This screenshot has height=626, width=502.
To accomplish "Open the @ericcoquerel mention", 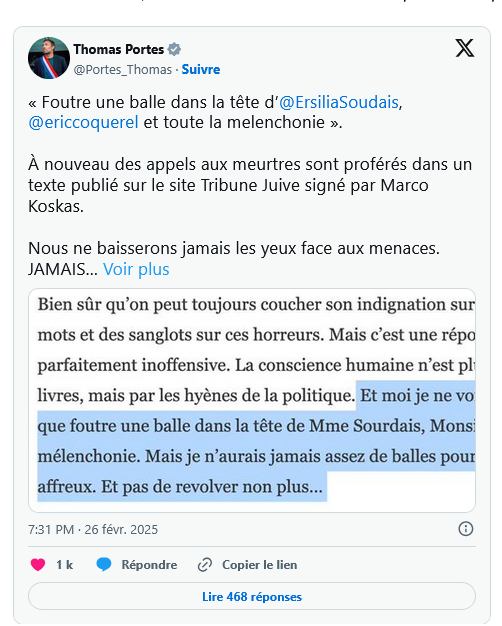I will coord(83,123).
